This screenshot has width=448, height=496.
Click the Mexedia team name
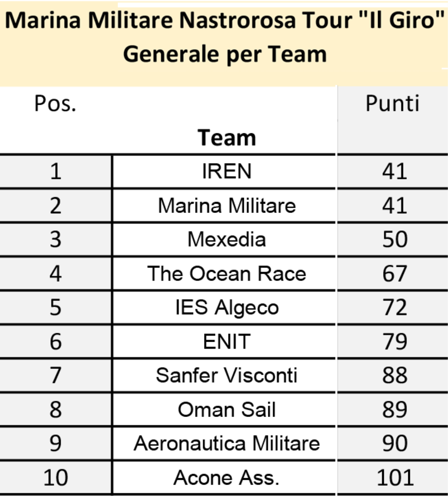pyautogui.click(x=227, y=239)
